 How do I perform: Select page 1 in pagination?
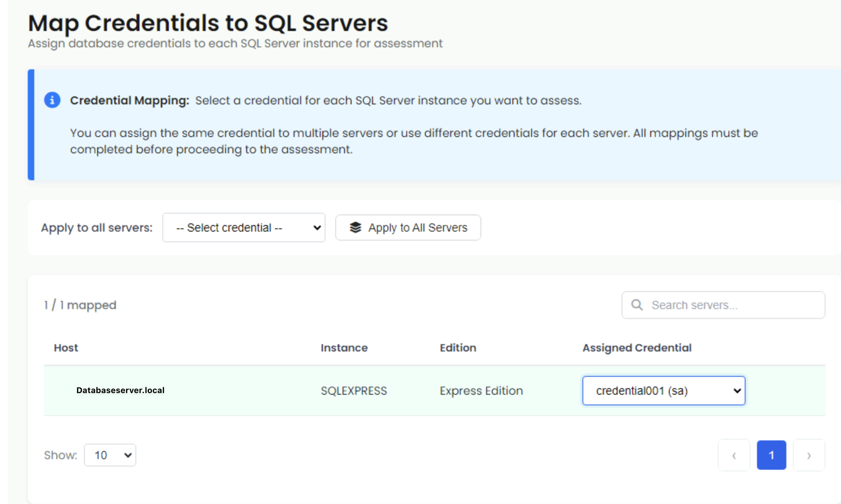[x=771, y=455]
